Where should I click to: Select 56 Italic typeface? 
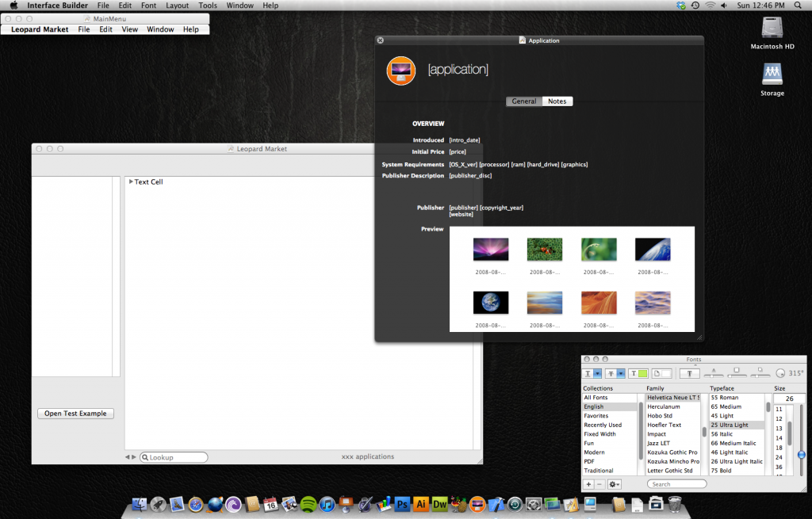737,434
